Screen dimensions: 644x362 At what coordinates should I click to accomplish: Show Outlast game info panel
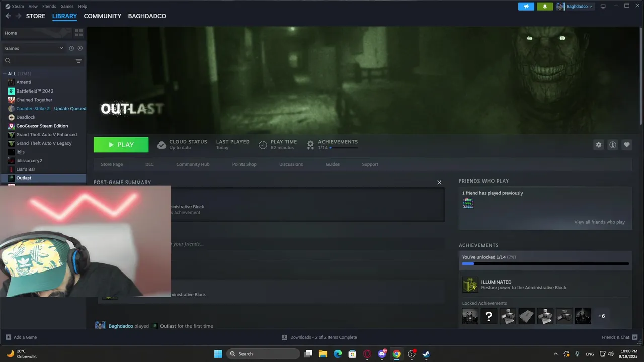613,145
